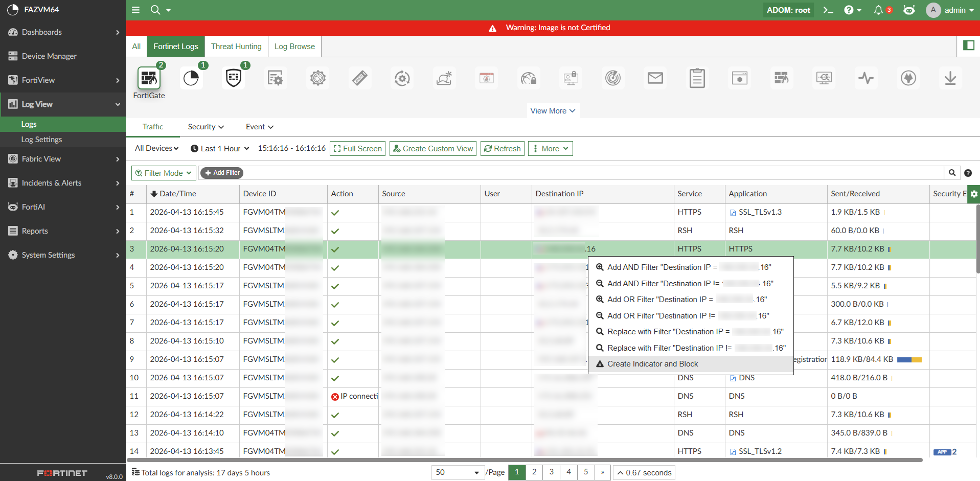Open the 50 per page dropdown
Image resolution: width=980 pixels, height=481 pixels.
(457, 472)
